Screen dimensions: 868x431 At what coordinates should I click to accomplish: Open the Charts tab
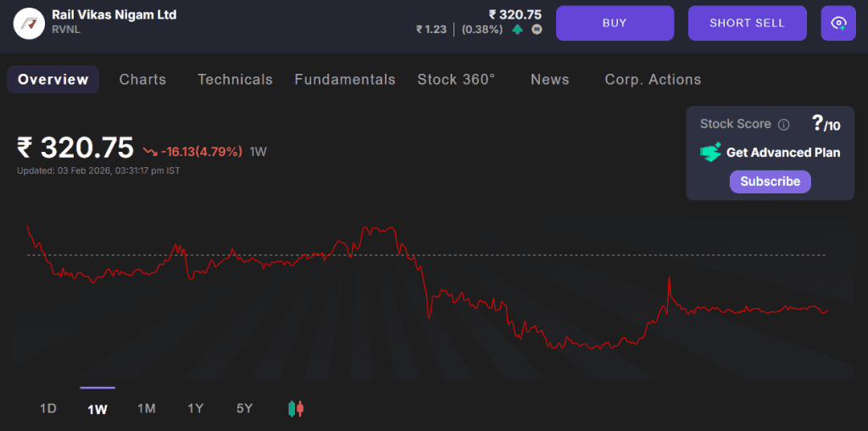(142, 80)
